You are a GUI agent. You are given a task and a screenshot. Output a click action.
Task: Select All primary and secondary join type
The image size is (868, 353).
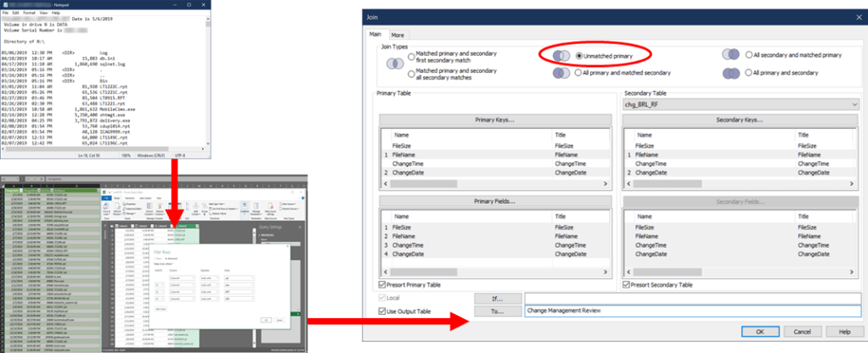tap(749, 72)
